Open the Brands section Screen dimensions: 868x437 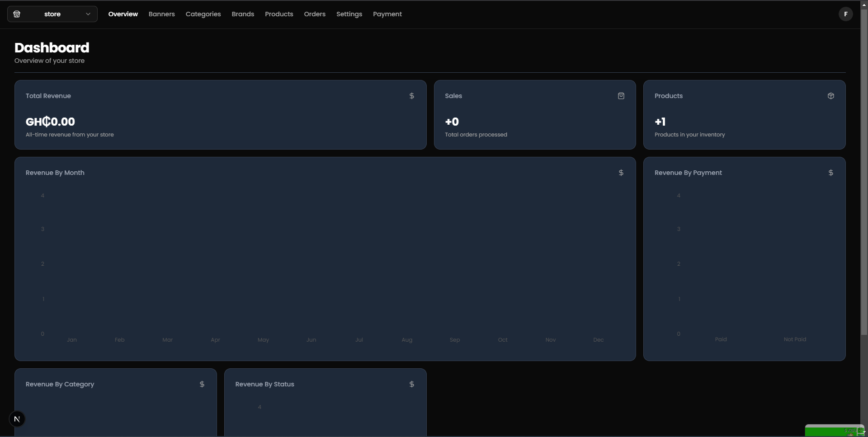[243, 14]
